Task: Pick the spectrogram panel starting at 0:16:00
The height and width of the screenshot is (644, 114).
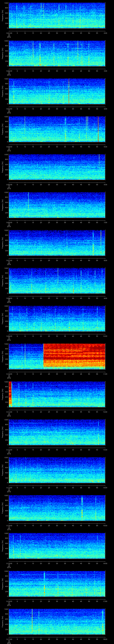Action: coord(57,584)
